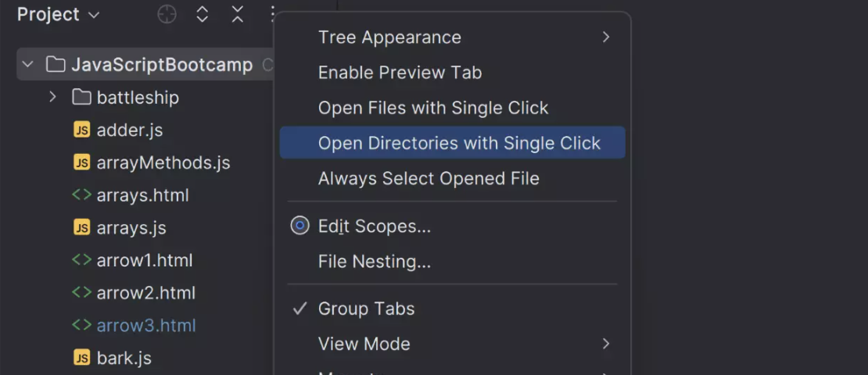This screenshot has width=868, height=375.
Task: Click the JavaScript icon next to adder.js
Action: click(81, 130)
